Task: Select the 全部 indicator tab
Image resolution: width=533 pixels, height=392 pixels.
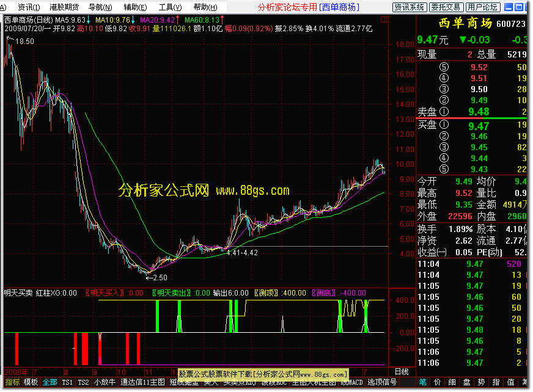Action: click(50, 382)
